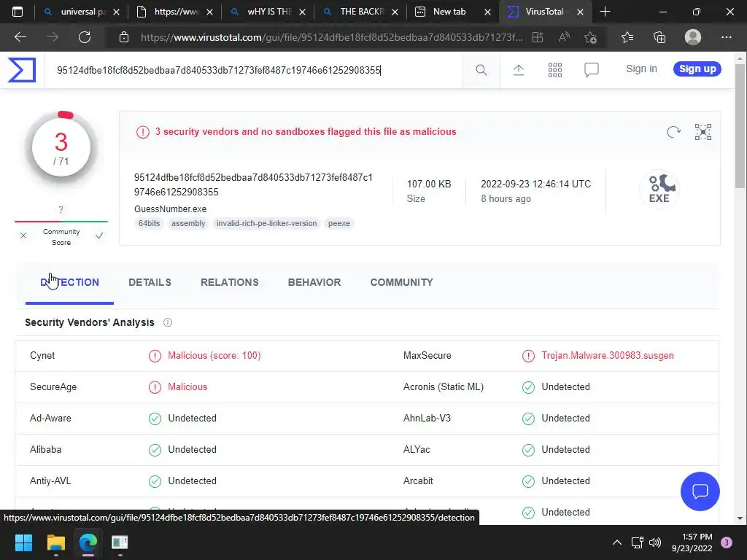The image size is (747, 560).
Task: Click the browser profile avatar
Action: pos(693,37)
